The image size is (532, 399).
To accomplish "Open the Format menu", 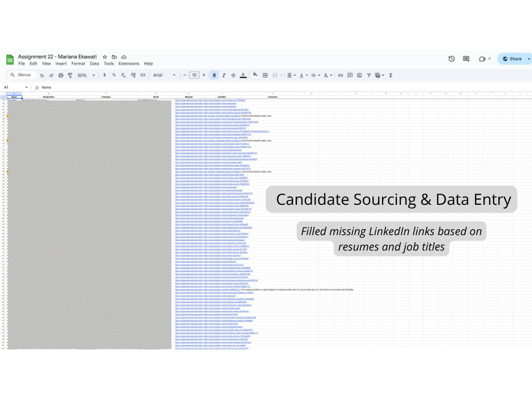I will tap(78, 63).
